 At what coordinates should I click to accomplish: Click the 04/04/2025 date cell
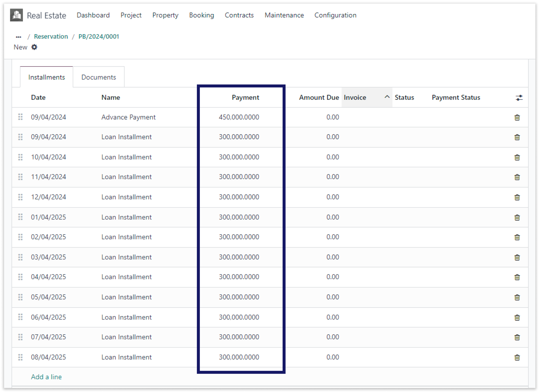tap(48, 277)
